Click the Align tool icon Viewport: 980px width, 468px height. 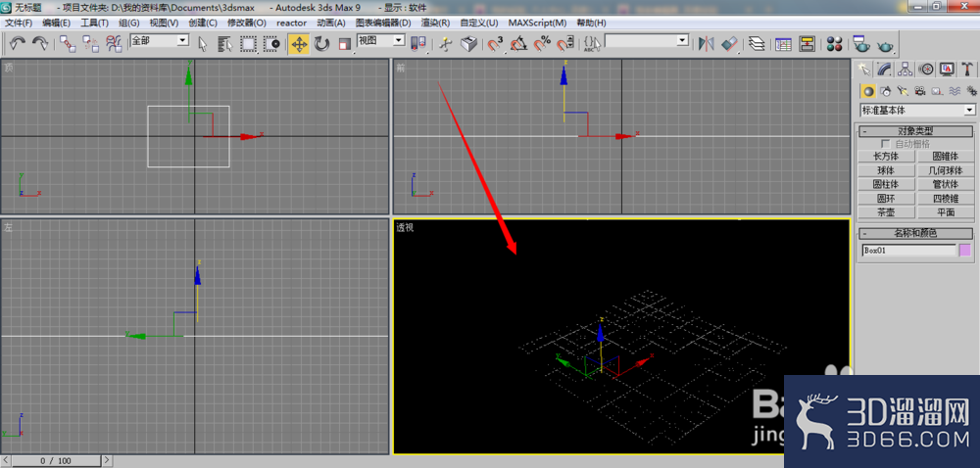[x=729, y=44]
